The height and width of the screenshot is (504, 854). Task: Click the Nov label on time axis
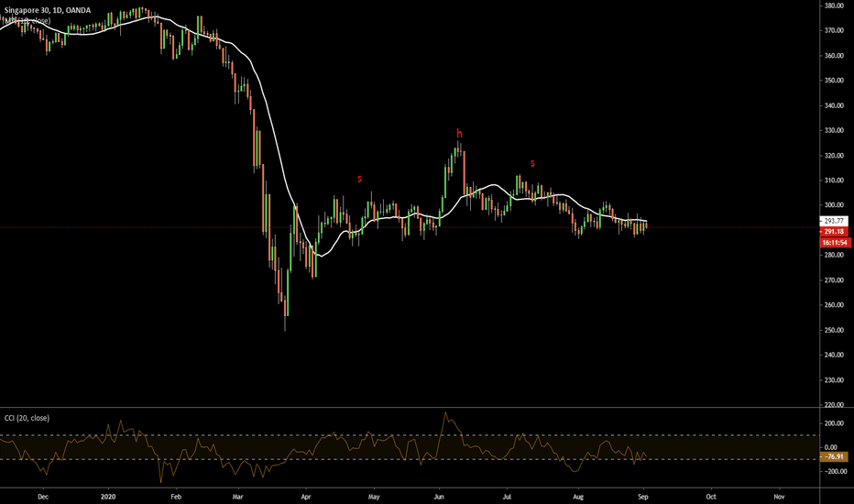(779, 497)
